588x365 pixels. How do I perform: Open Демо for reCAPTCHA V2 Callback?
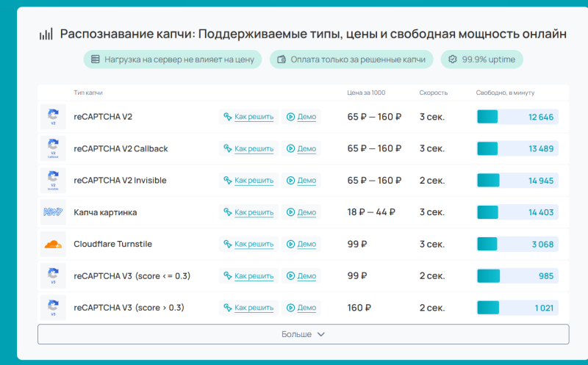click(x=301, y=149)
